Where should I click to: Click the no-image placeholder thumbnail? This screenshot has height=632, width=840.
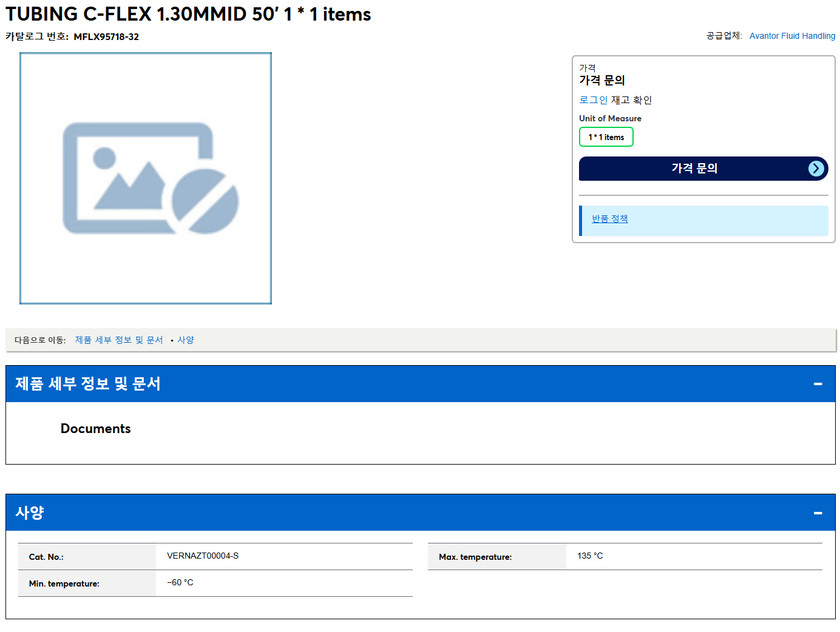(146, 178)
